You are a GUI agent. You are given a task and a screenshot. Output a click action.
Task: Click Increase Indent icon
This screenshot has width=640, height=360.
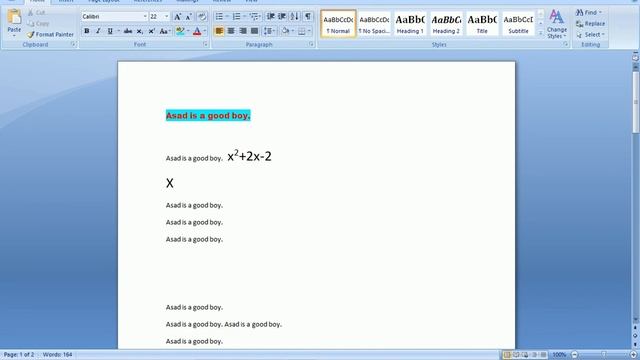pos(282,17)
